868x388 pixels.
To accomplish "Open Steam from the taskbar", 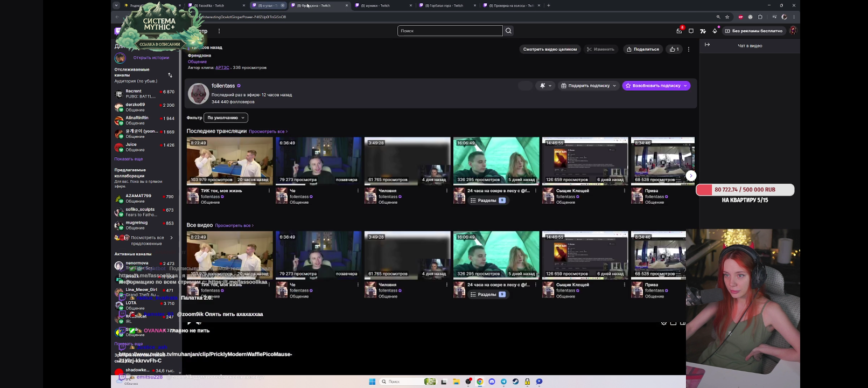I will coord(515,382).
